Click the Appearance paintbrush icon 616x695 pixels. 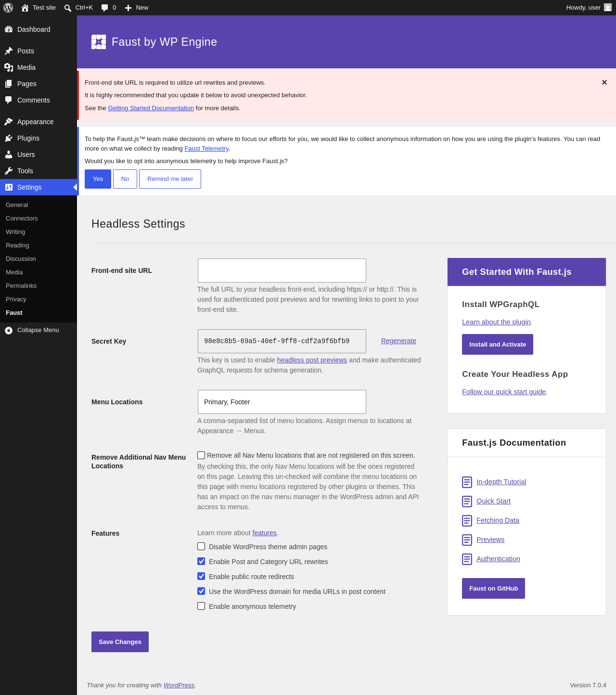9,122
